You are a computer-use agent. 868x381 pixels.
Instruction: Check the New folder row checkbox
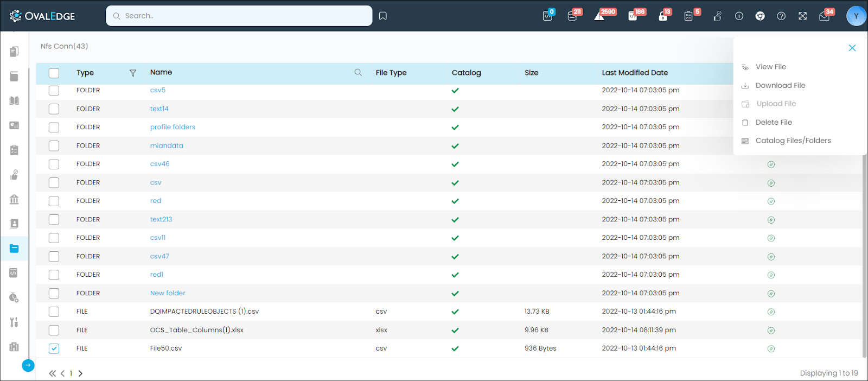pyautogui.click(x=54, y=294)
